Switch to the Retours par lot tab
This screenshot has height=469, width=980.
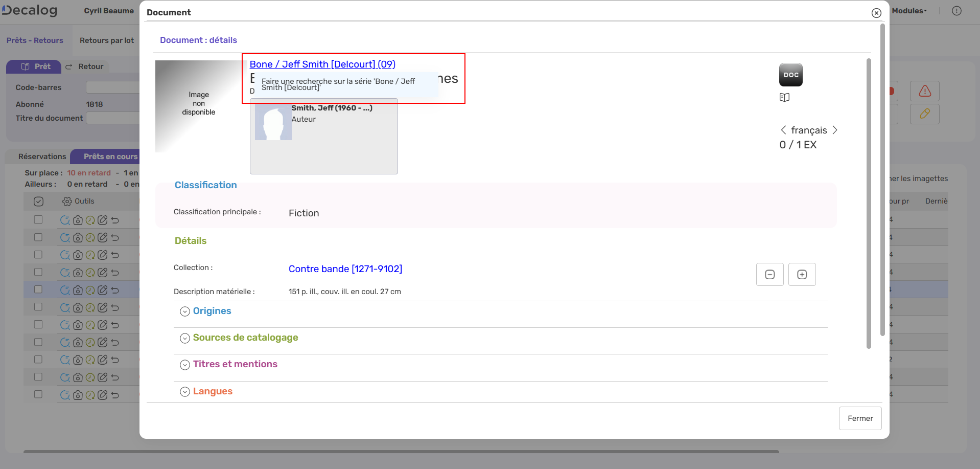(x=106, y=40)
